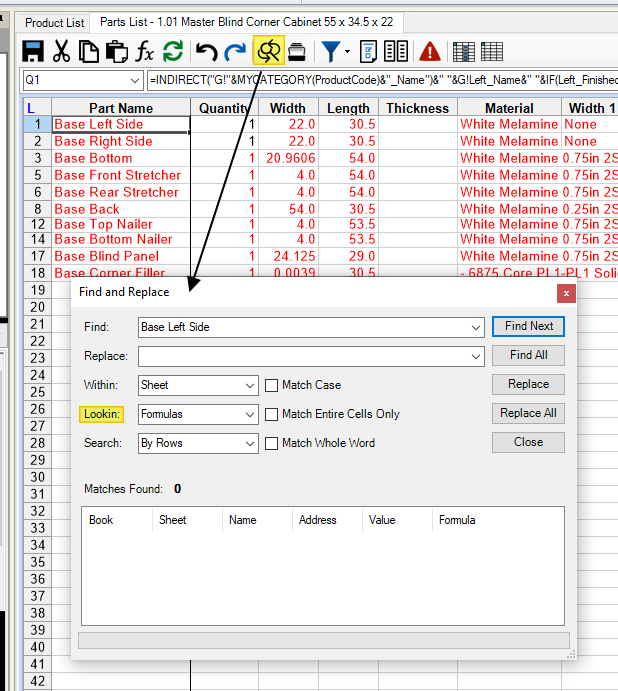Click the Undo arrow icon
The height and width of the screenshot is (691, 618).
(x=207, y=51)
